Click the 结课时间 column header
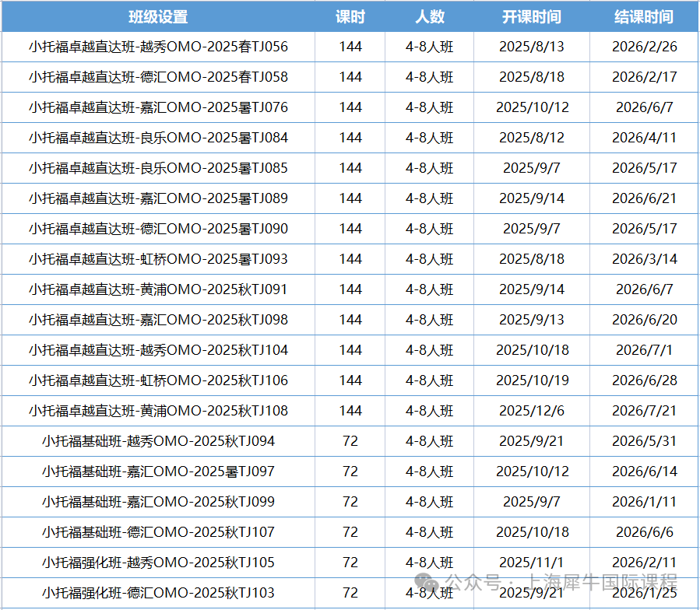Image resolution: width=700 pixels, height=610 pixels. coord(644,16)
